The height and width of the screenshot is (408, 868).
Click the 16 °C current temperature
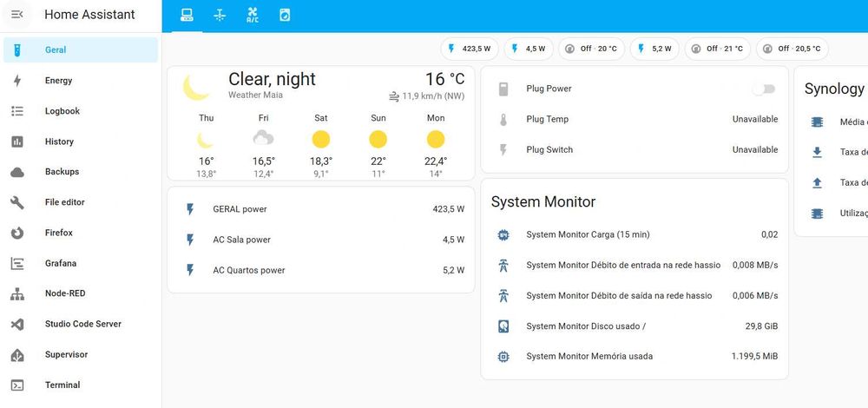tap(445, 79)
